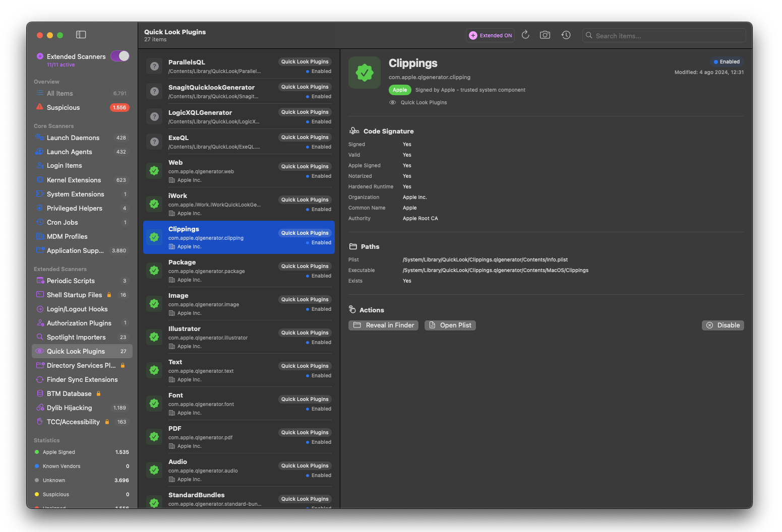Disable the Clippings plugin
The height and width of the screenshot is (532, 782).
723,325
